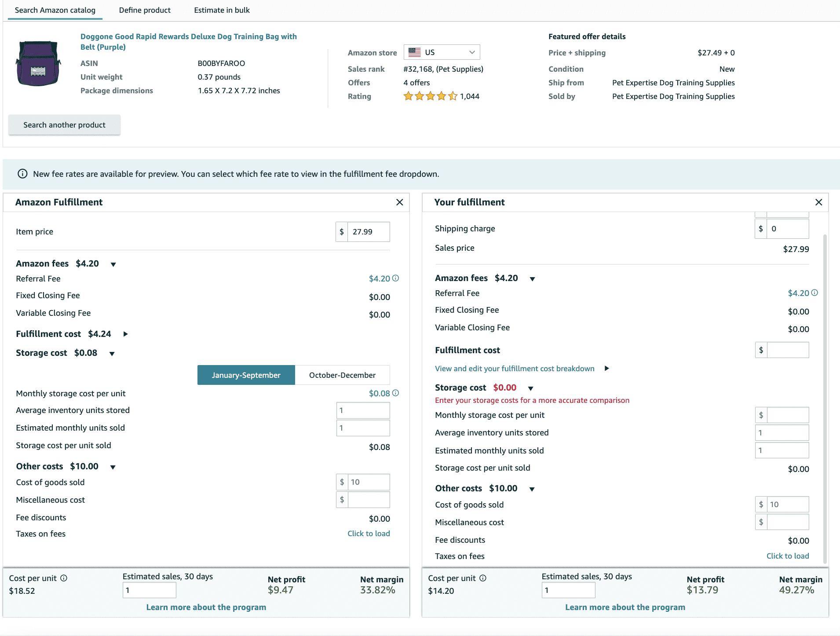Click the dog training bag product thumbnail
The height and width of the screenshot is (636, 840).
pyautogui.click(x=38, y=64)
